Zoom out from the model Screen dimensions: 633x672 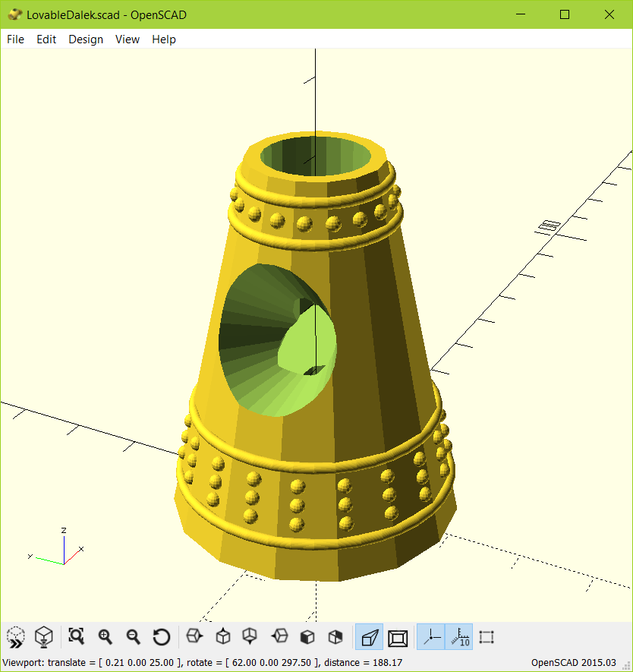pyautogui.click(x=132, y=637)
